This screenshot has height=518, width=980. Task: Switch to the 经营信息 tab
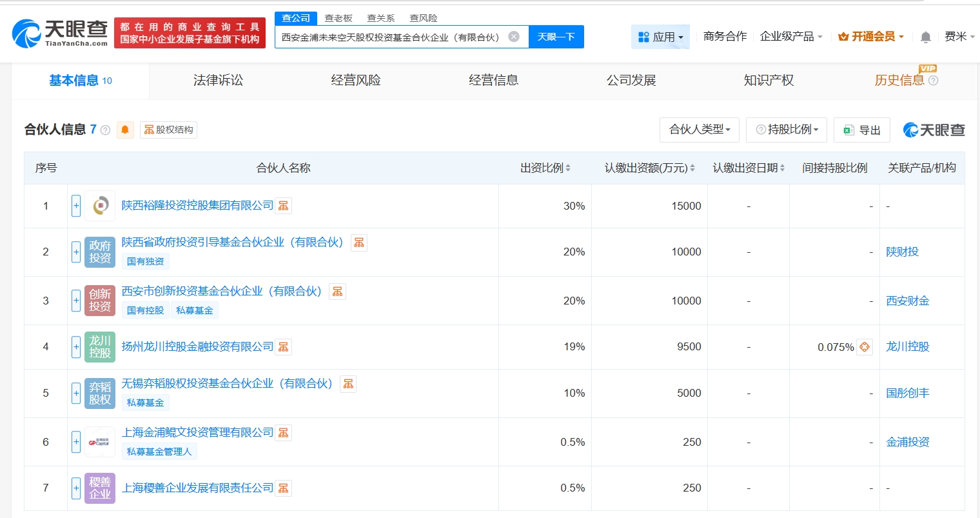(493, 81)
